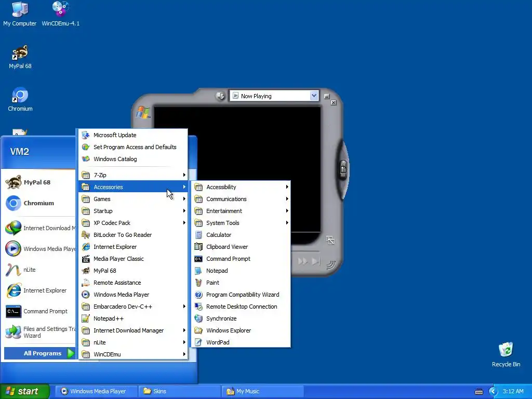Expand the Entertainment submenu
Viewport: 532px width, 399px height.
[x=241, y=211]
